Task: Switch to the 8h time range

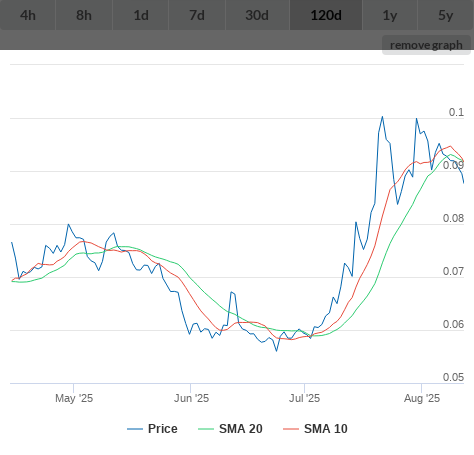Action: click(x=84, y=15)
